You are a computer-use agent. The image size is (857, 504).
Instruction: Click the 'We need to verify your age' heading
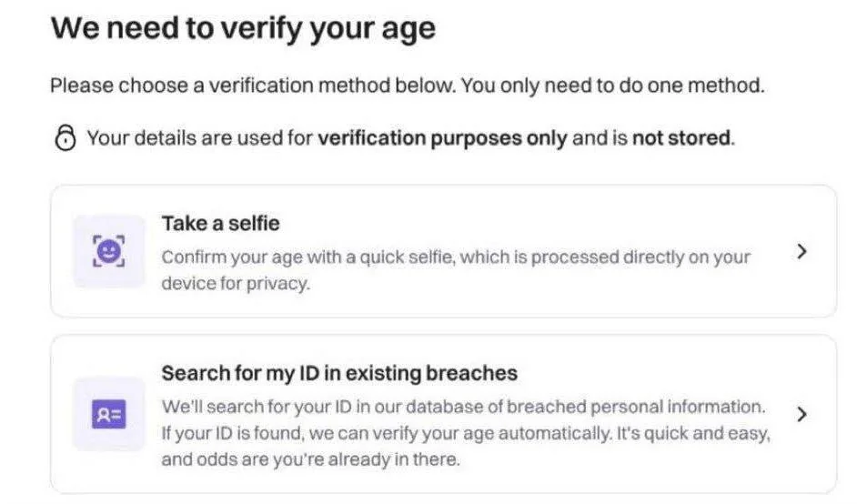coord(243,28)
